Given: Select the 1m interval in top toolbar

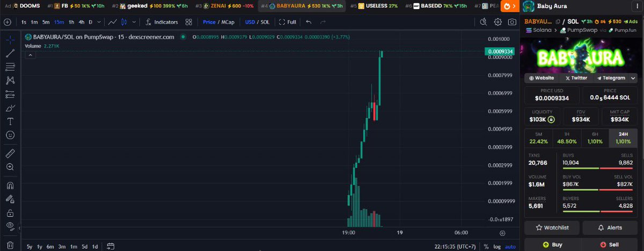Looking at the screenshot, I should coord(34,22).
